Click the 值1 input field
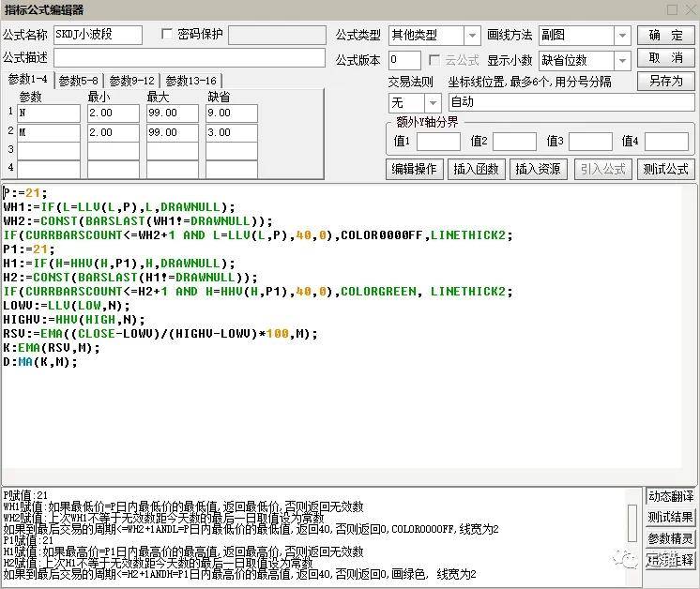Image resolution: width=700 pixels, height=589 pixels. pyautogui.click(x=438, y=142)
